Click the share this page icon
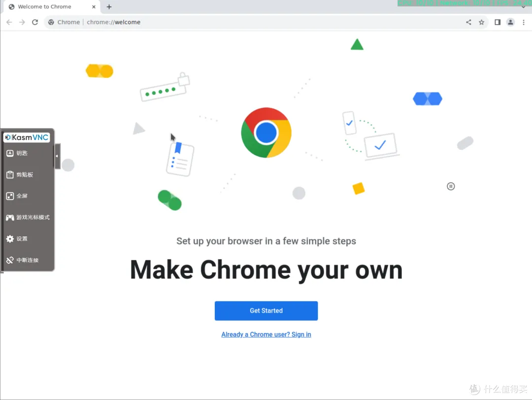 [468, 22]
